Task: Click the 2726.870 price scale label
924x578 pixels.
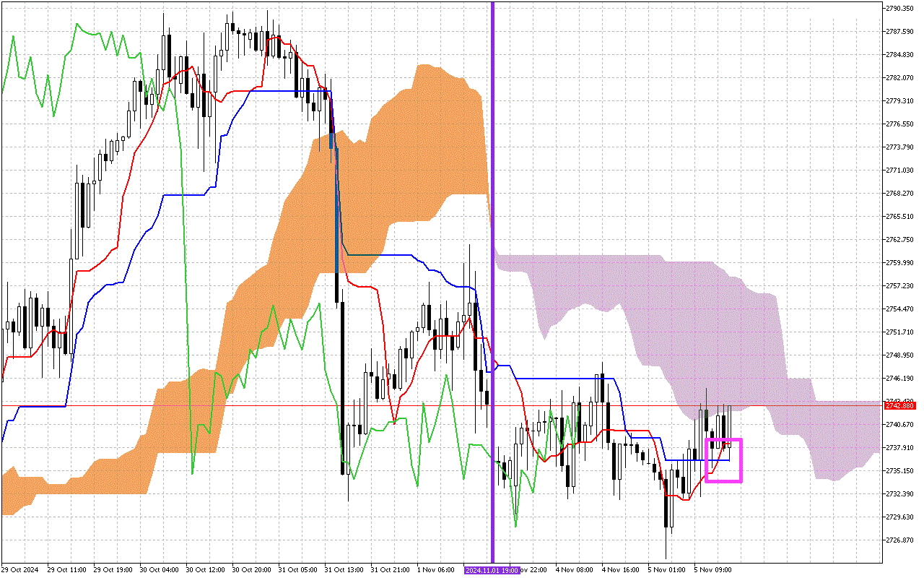Action: tap(899, 540)
